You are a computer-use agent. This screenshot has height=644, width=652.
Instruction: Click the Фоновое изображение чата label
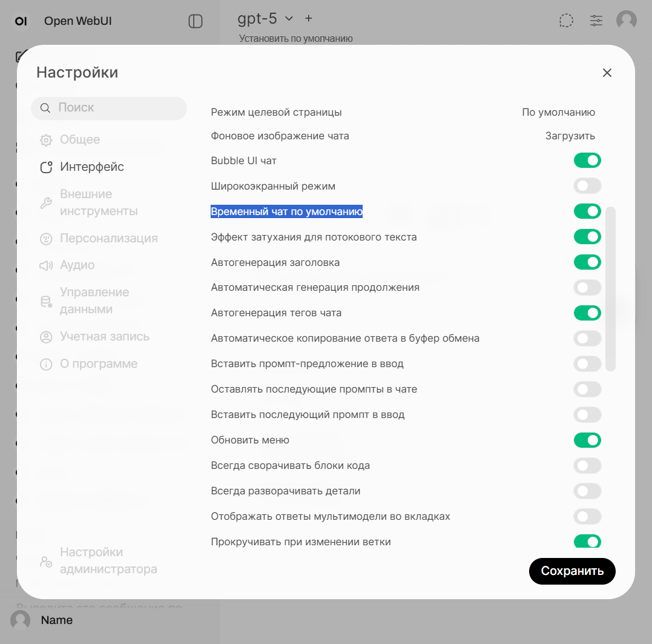coord(280,136)
